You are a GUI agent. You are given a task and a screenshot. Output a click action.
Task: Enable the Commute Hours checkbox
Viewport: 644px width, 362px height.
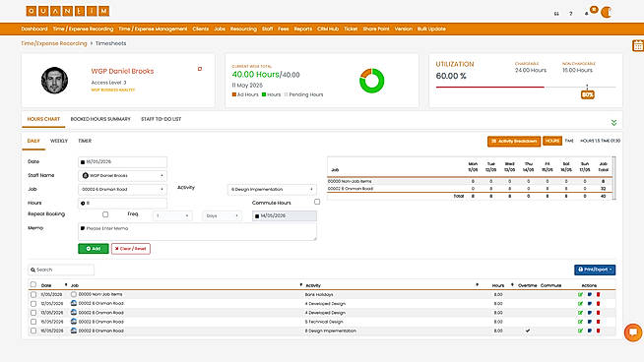(317, 202)
